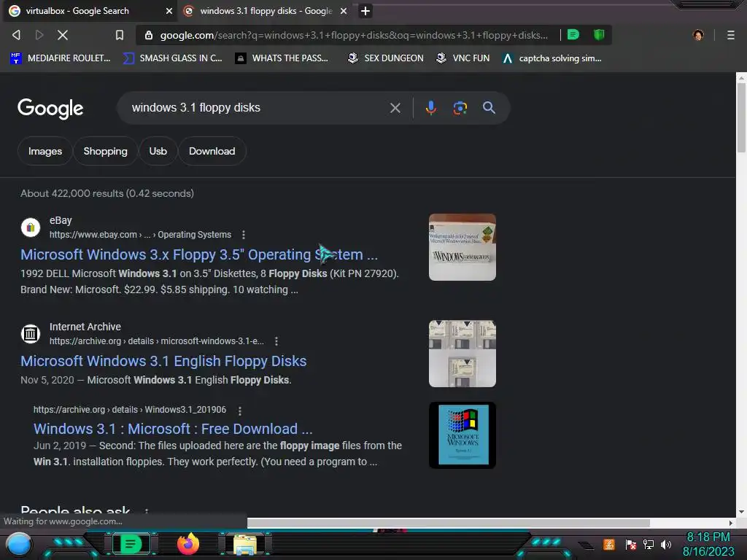Open File Explorer from the taskbar
747x560 pixels.
(245, 545)
